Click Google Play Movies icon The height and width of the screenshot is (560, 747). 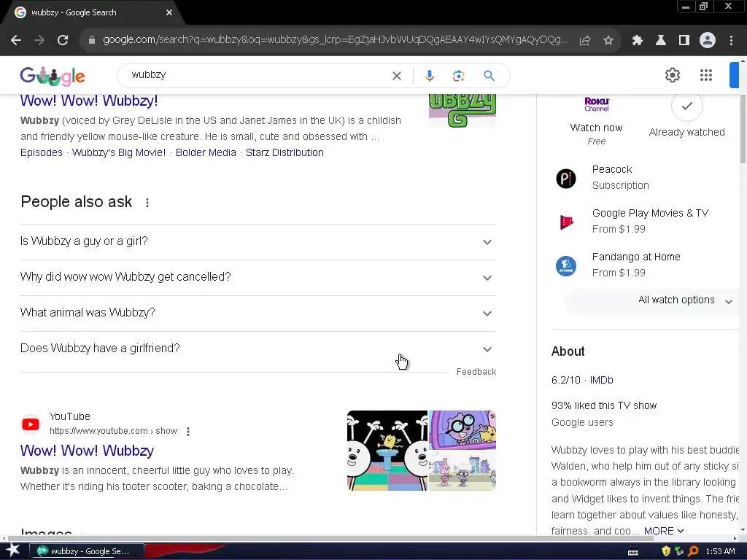pyautogui.click(x=566, y=222)
